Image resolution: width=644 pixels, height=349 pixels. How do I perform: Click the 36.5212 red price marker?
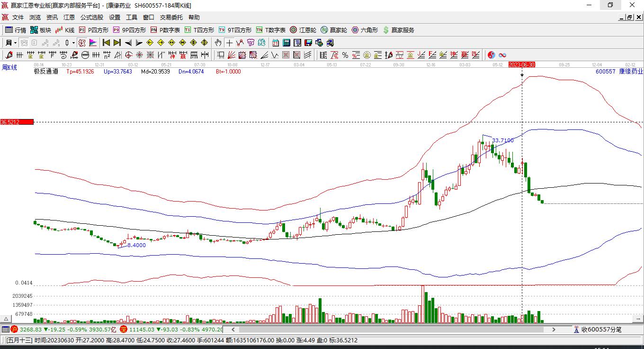17,122
